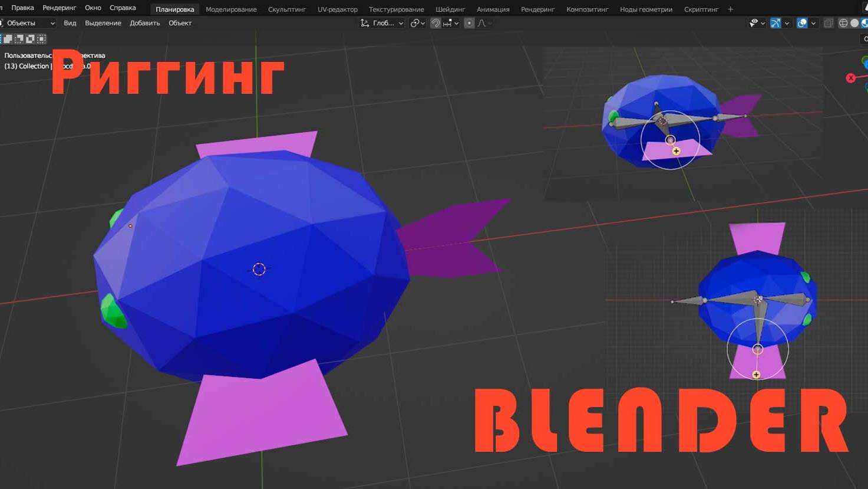Open proportional editing falloff dropdown
This screenshot has width=868, height=489.
(485, 23)
